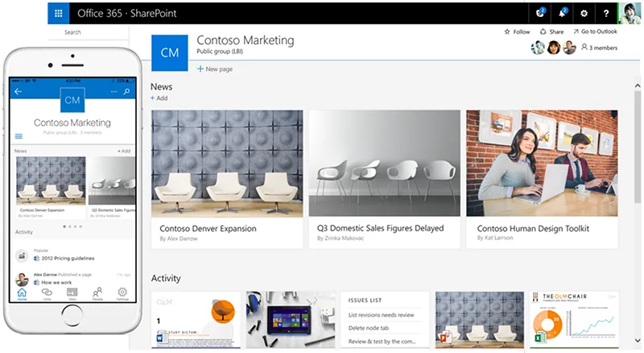Click author name Kat Larrson

[498, 238]
